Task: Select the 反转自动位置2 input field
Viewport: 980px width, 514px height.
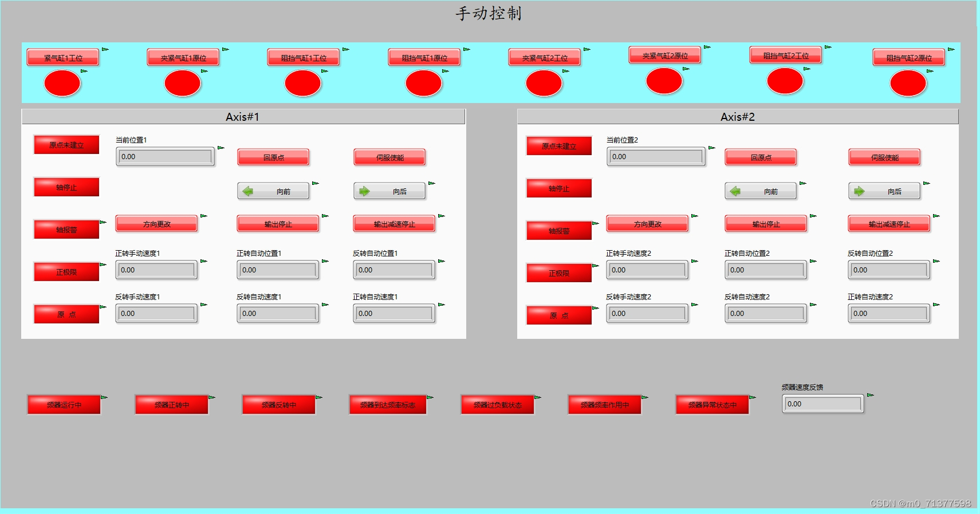Action: point(890,270)
